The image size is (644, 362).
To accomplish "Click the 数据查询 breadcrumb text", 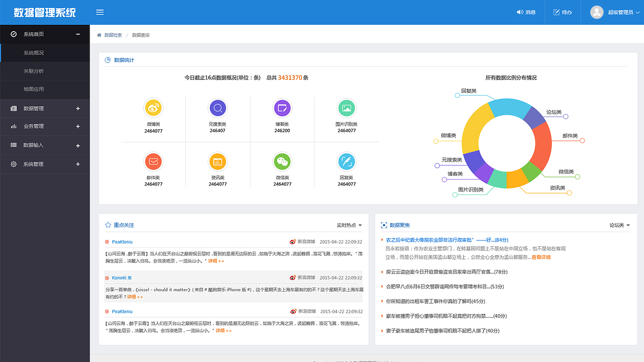I will 141,35.
